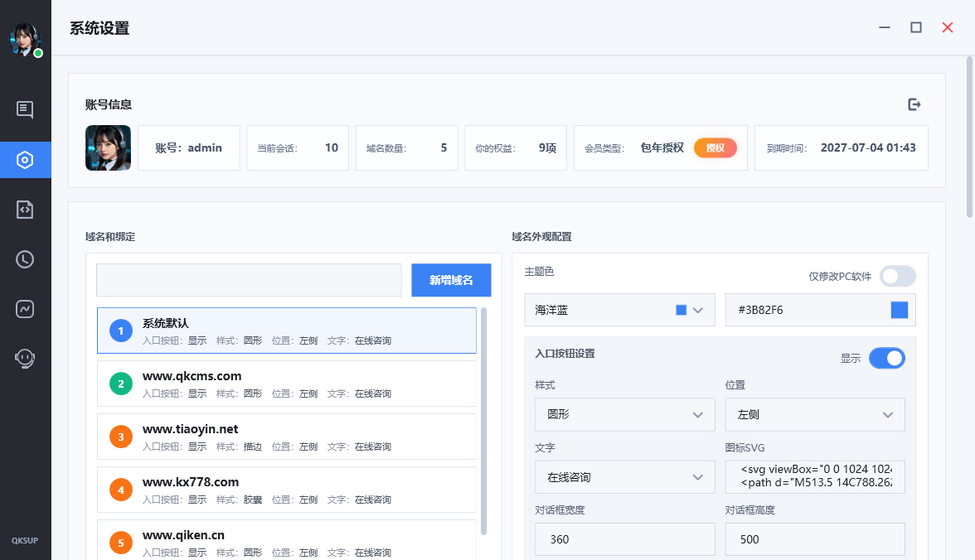
Task: Click the orange 授权 badge
Action: (x=715, y=148)
